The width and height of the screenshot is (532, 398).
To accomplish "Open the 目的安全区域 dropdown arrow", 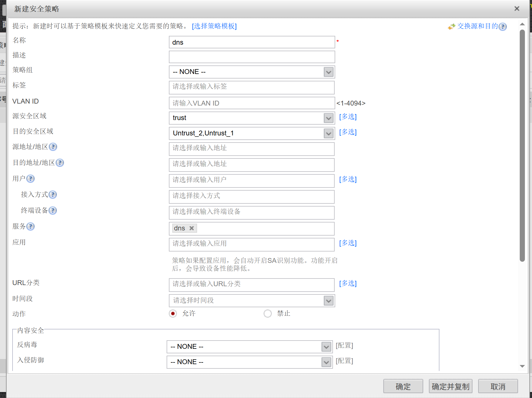I will 329,133.
